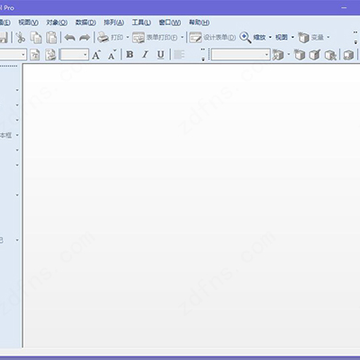Increase font size with larger A icon

point(96,55)
